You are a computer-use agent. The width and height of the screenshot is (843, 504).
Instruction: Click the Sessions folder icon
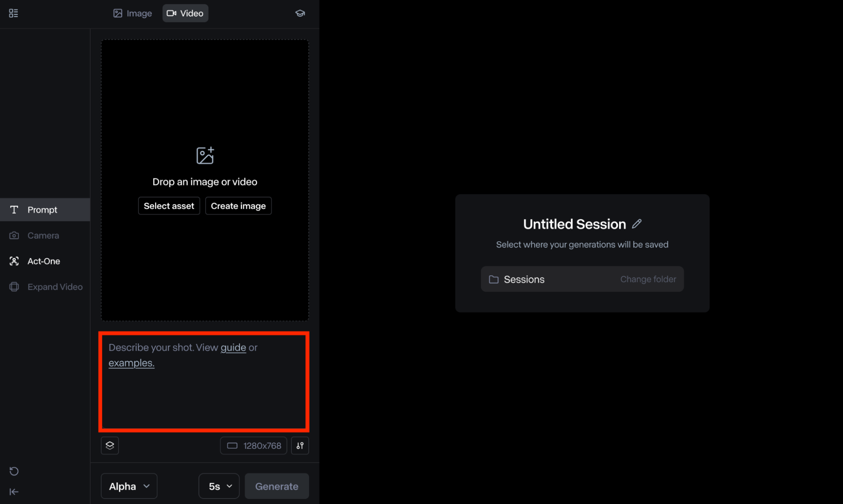point(493,279)
